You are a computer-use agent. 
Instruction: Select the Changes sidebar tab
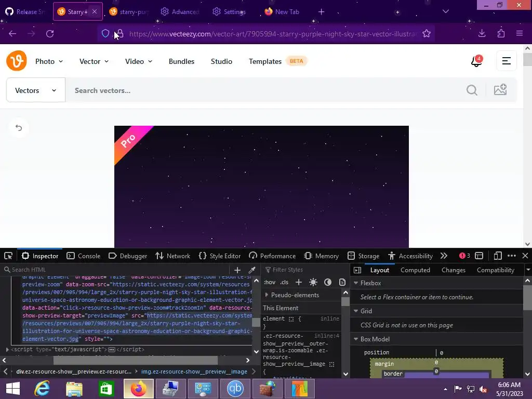click(x=453, y=270)
